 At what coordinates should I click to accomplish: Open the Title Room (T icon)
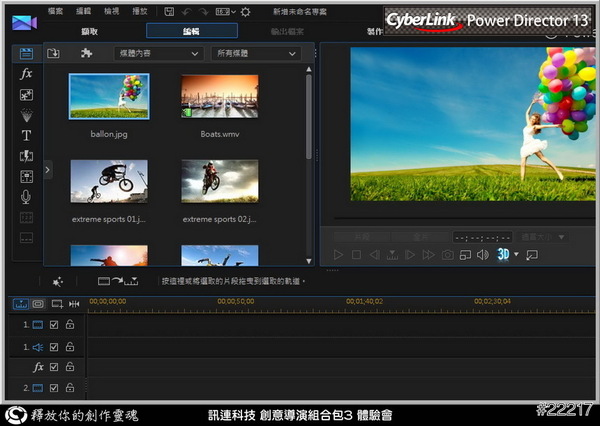point(26,135)
